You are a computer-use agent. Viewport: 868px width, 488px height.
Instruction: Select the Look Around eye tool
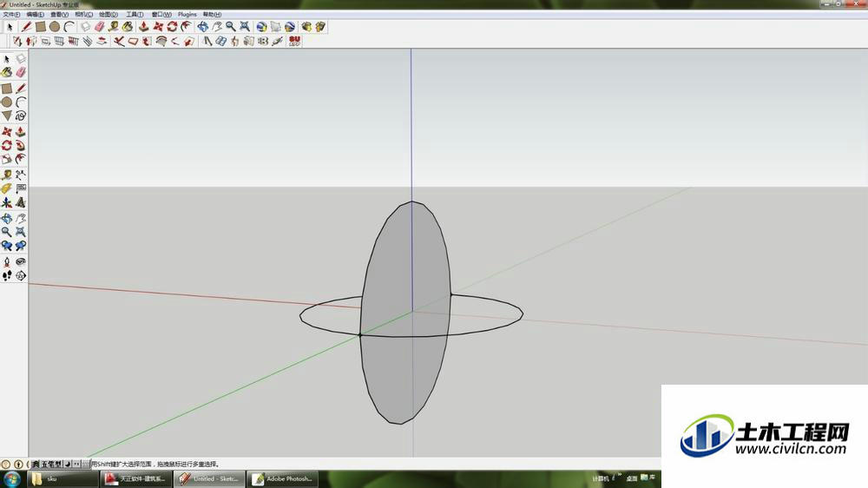pos(21,261)
